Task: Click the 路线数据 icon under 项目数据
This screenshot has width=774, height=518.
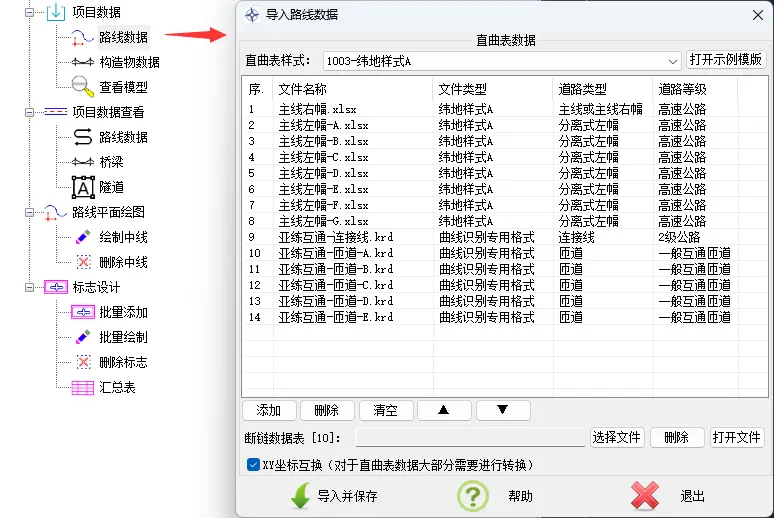Action: point(82,38)
